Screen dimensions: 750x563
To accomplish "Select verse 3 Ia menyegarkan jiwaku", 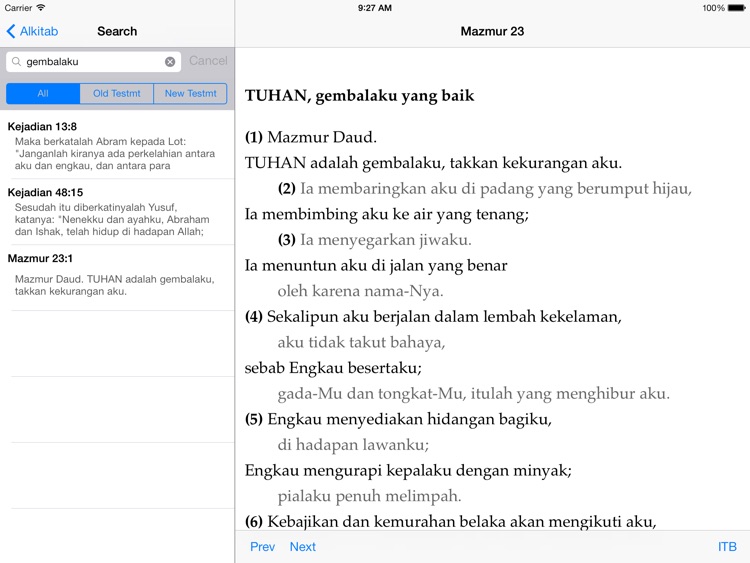I will pos(375,240).
